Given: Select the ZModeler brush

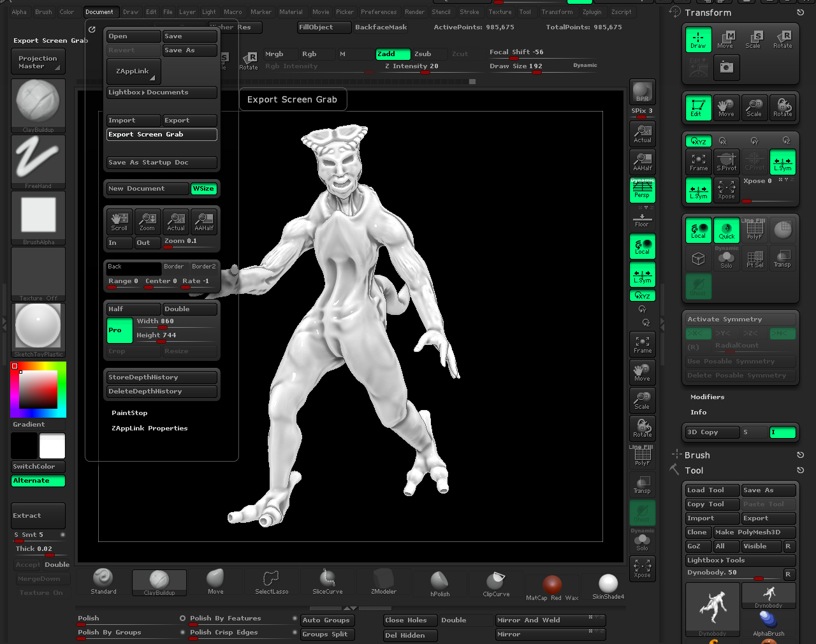Looking at the screenshot, I should (x=382, y=580).
